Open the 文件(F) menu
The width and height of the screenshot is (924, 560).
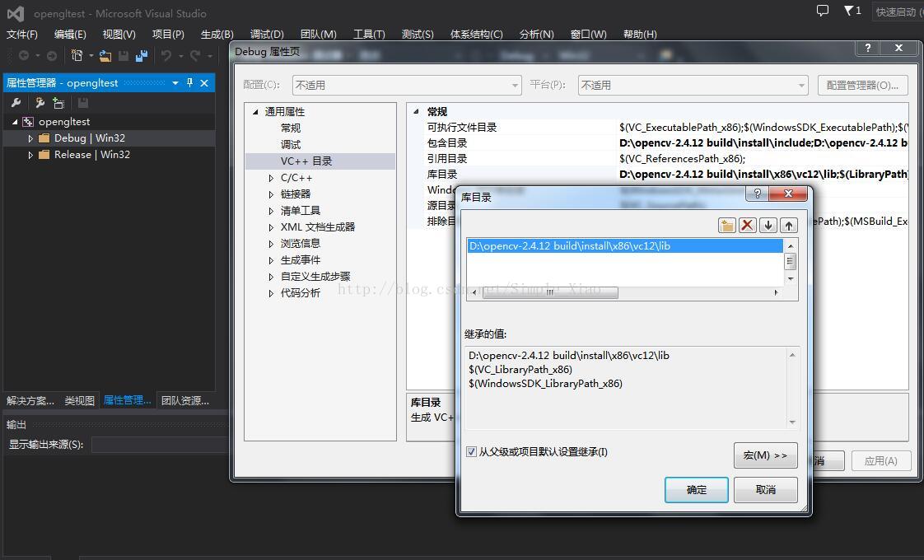click(21, 35)
